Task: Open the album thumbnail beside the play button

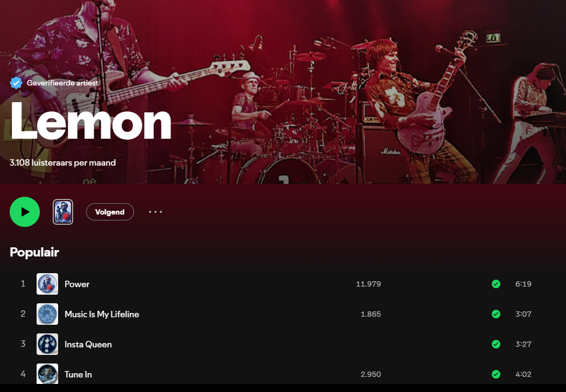Action: (63, 212)
